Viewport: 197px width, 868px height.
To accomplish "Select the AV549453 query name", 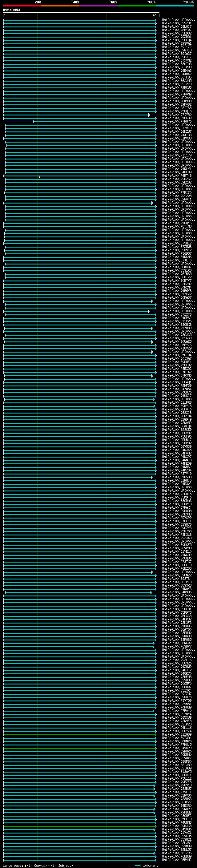I will point(11,10).
